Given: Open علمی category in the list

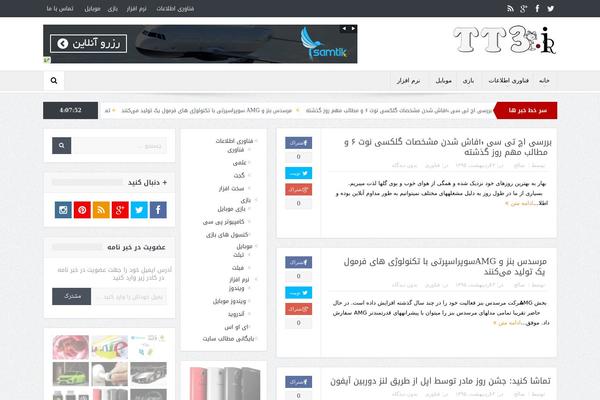Looking at the screenshot, I should click(x=240, y=163).
